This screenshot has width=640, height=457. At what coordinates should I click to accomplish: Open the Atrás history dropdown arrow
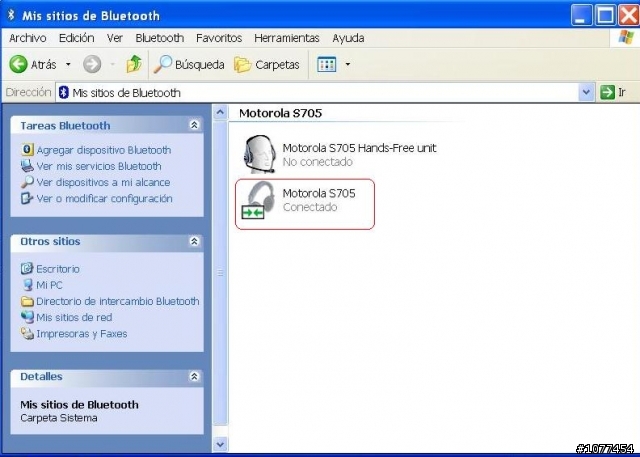(68, 64)
